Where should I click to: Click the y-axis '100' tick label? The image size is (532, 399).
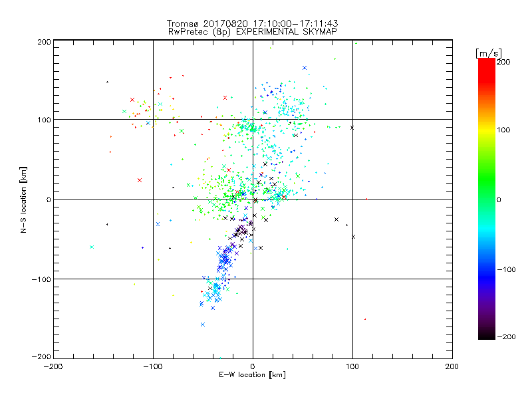tap(44, 120)
